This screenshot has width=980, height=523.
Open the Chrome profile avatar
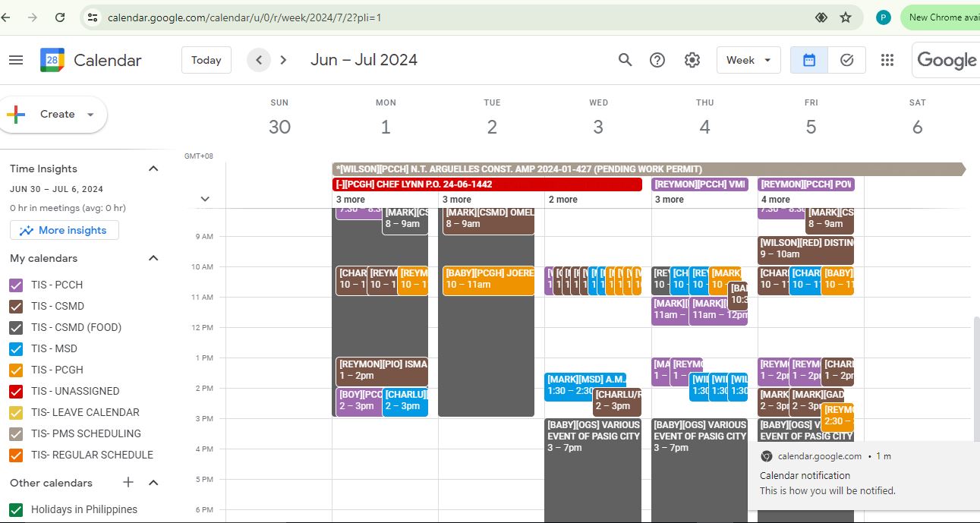pyautogui.click(x=883, y=17)
